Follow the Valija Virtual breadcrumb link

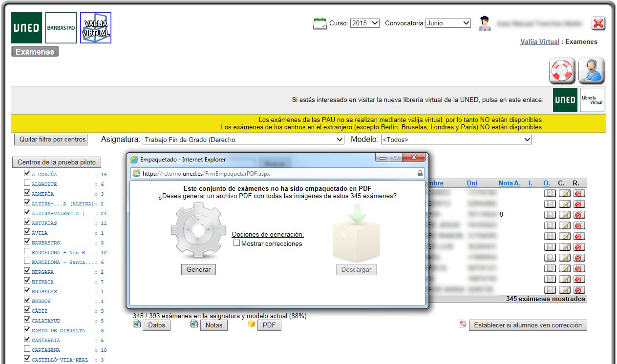tap(540, 42)
